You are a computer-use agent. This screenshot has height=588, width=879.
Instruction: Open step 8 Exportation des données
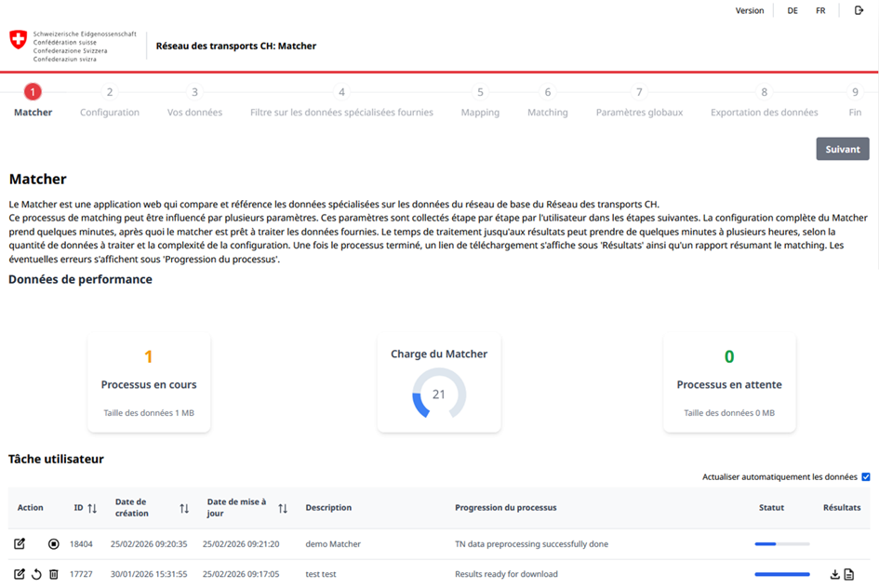click(x=764, y=93)
